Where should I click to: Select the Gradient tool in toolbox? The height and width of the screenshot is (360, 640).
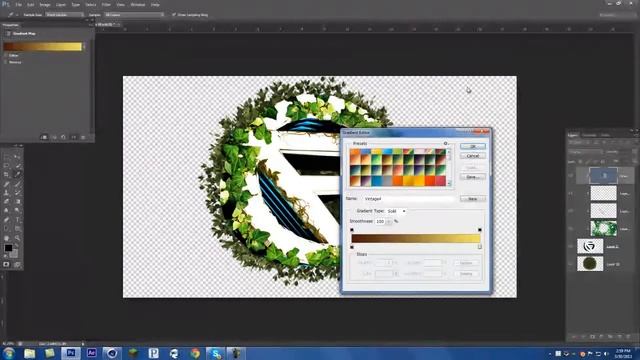(x=18, y=202)
